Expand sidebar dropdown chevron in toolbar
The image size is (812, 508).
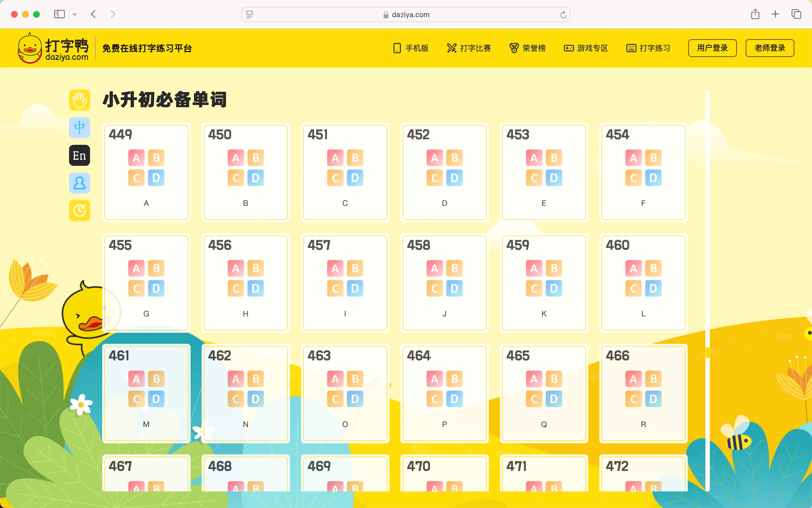(75, 14)
